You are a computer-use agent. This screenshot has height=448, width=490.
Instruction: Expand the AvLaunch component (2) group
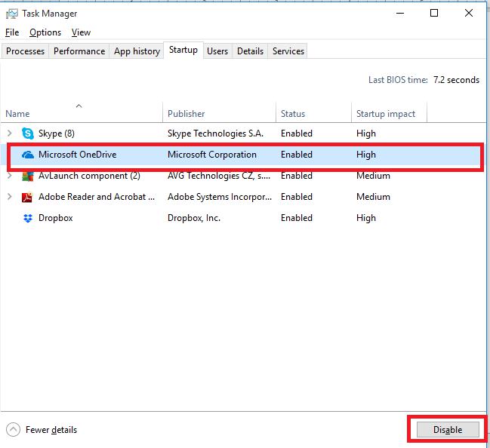[9, 176]
